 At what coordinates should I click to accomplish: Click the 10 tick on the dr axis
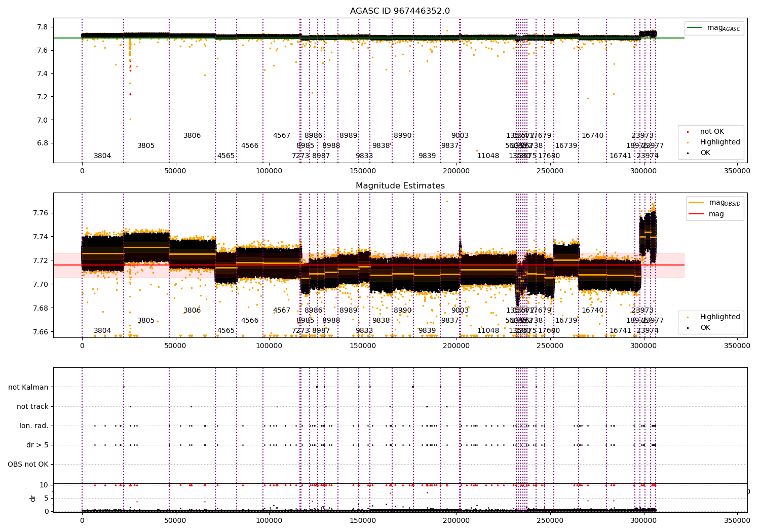coord(45,485)
